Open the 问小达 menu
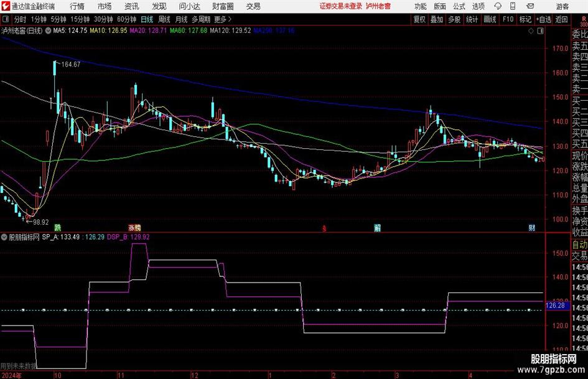Viewport: 588px width, 379px height. click(190, 6)
